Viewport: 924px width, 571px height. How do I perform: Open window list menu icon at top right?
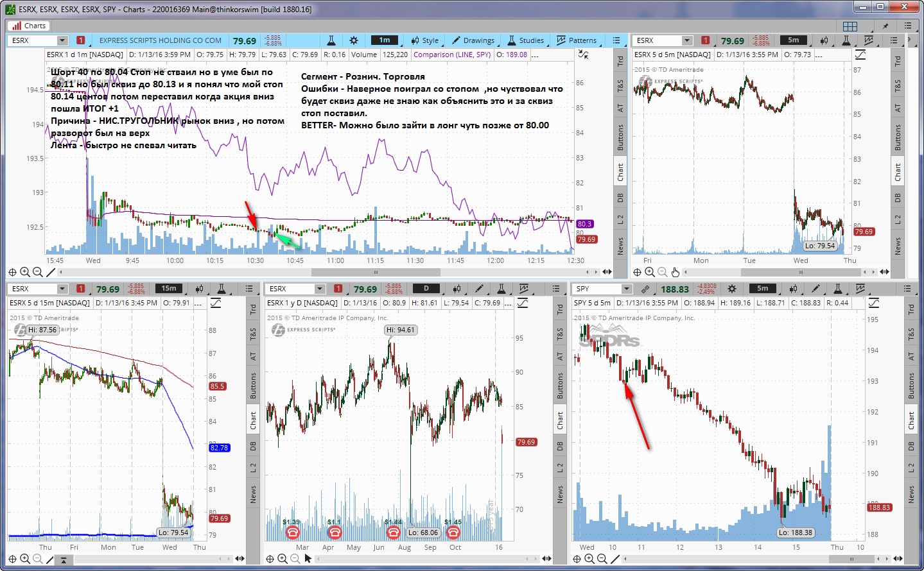(x=908, y=26)
